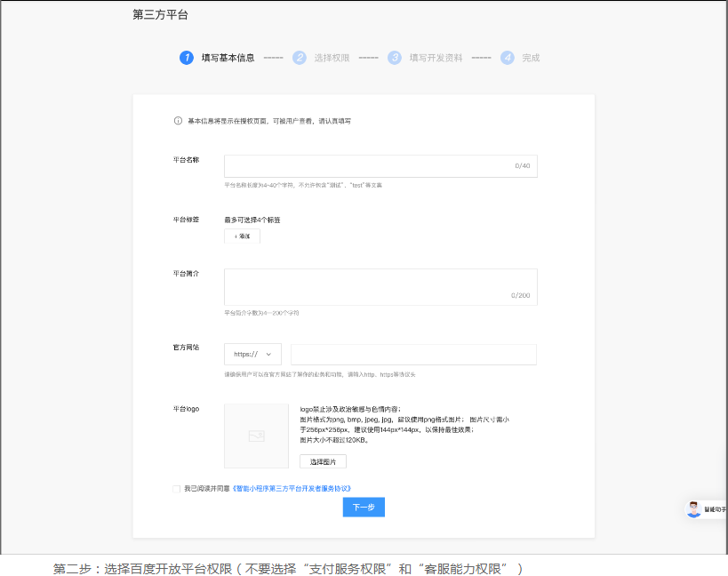Viewport: 728px width, 576px height.
Task: Click the step 1 number circle
Action: click(x=187, y=58)
